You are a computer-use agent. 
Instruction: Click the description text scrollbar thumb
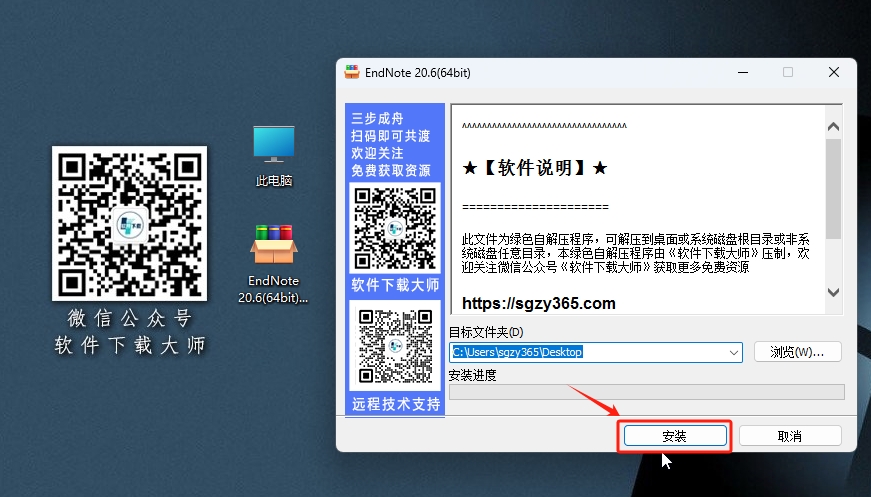point(833,188)
